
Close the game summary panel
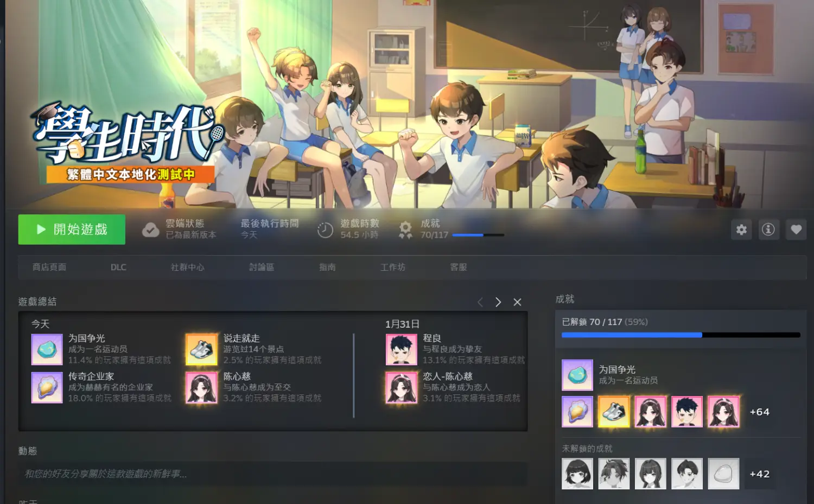[x=517, y=302]
